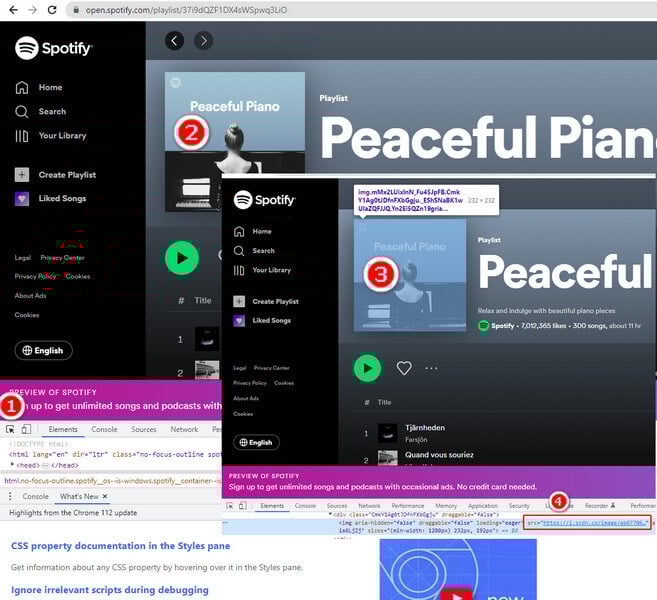
Task: Click the What's New video thumbnail
Action: coord(458,569)
